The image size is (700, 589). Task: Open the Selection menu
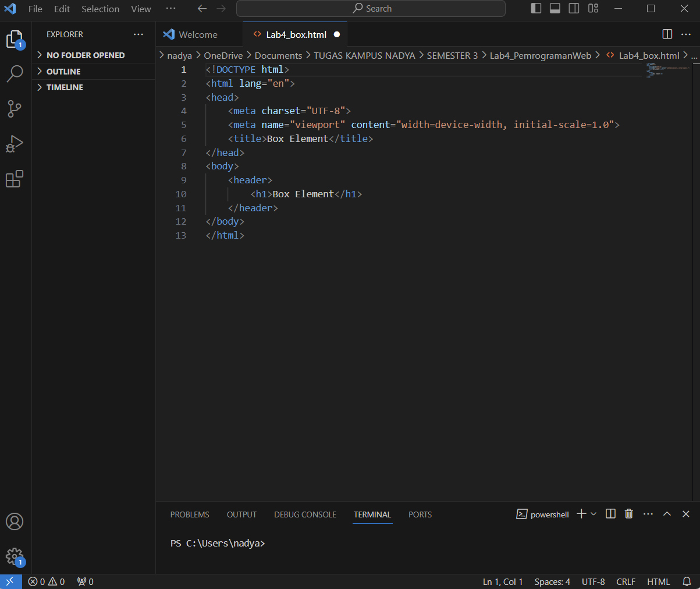[x=100, y=9]
